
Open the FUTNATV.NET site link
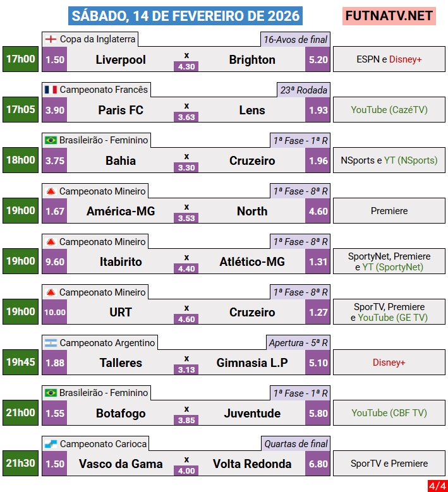[389, 16]
